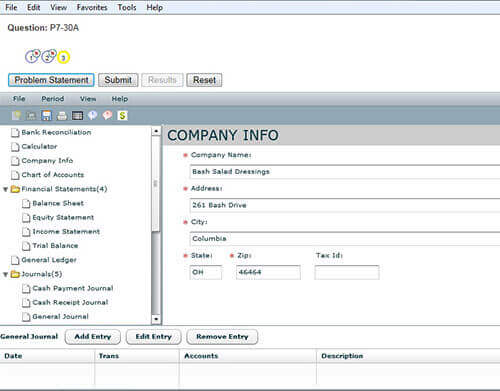The width and height of the screenshot is (500, 391).
Task: Click tree panel scroll up arrow
Action: pos(156,131)
